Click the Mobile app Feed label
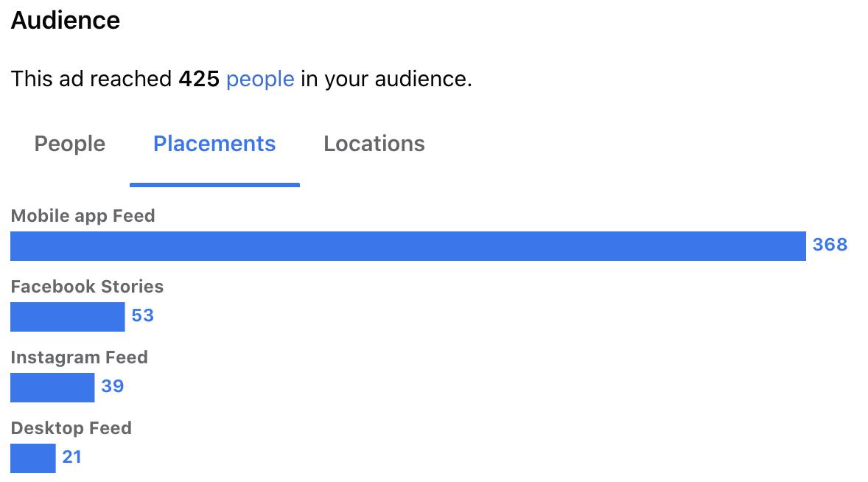 (83, 216)
